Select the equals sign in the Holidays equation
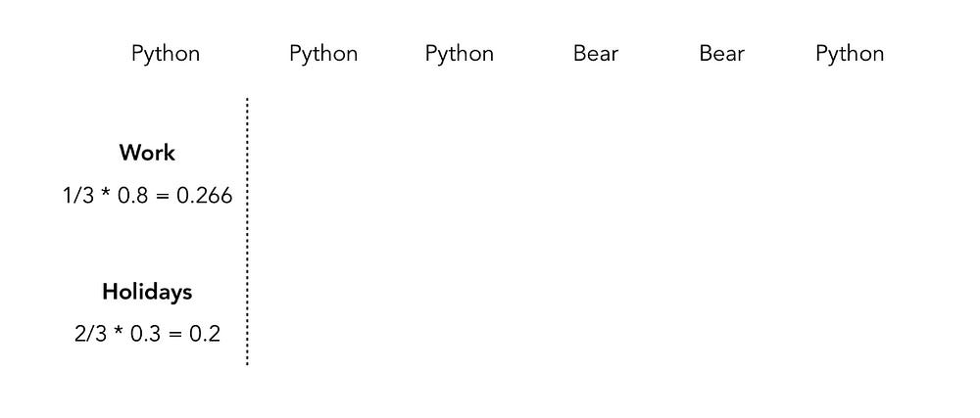Viewport: 980px width, 418px height. (175, 335)
